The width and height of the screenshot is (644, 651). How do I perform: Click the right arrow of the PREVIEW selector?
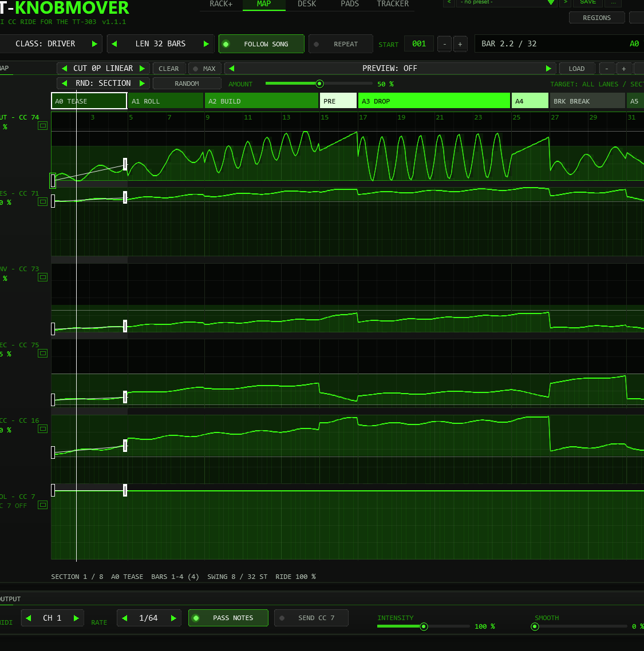[x=548, y=69]
